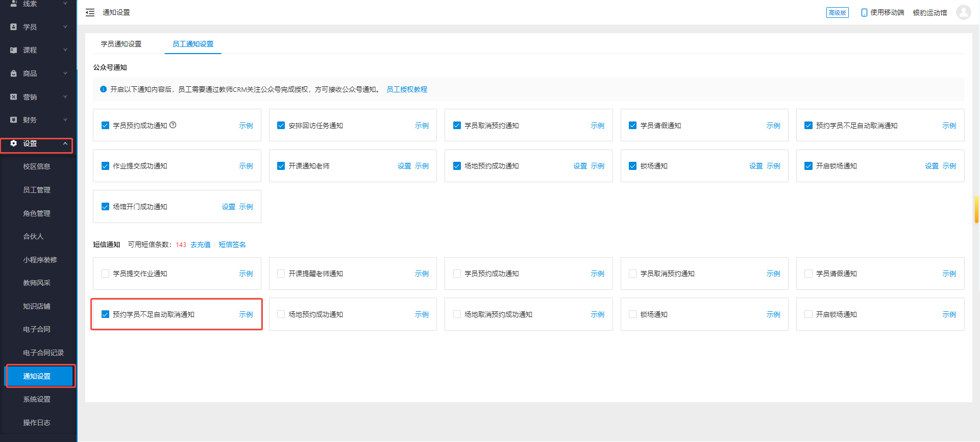Image resolution: width=980 pixels, height=442 pixels.
Task: Open 系统设置 in sidebar
Action: (37, 399)
